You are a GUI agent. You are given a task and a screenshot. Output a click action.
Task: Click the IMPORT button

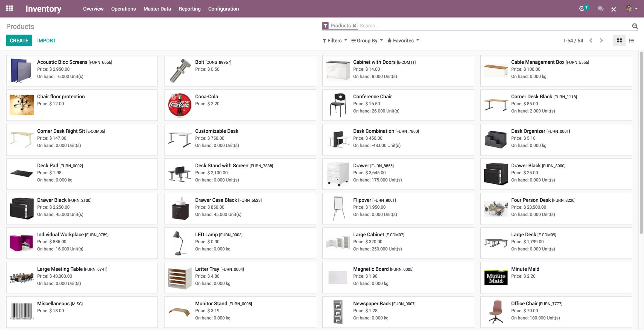coord(46,41)
